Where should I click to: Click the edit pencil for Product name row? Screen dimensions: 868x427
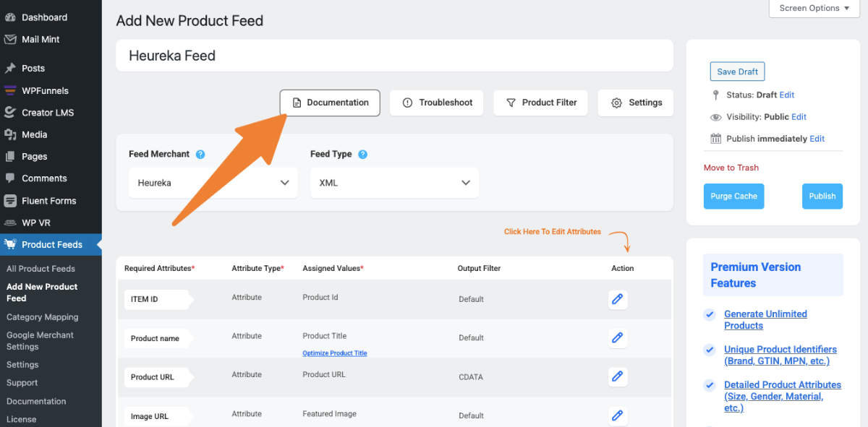(617, 337)
